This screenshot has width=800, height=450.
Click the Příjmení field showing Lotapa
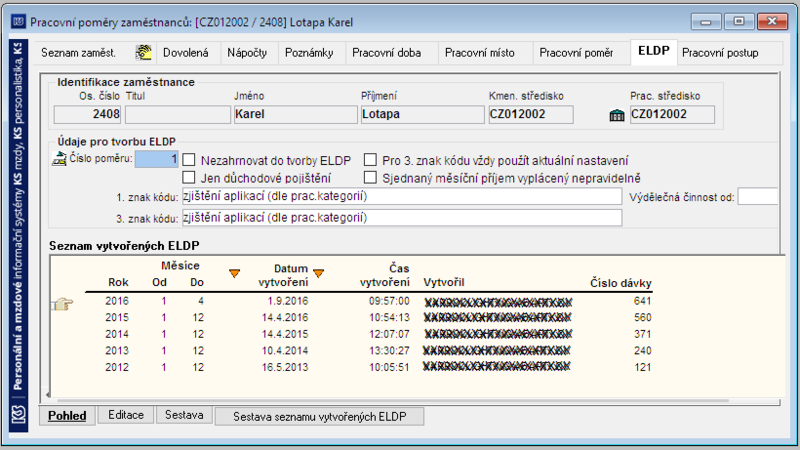(422, 114)
